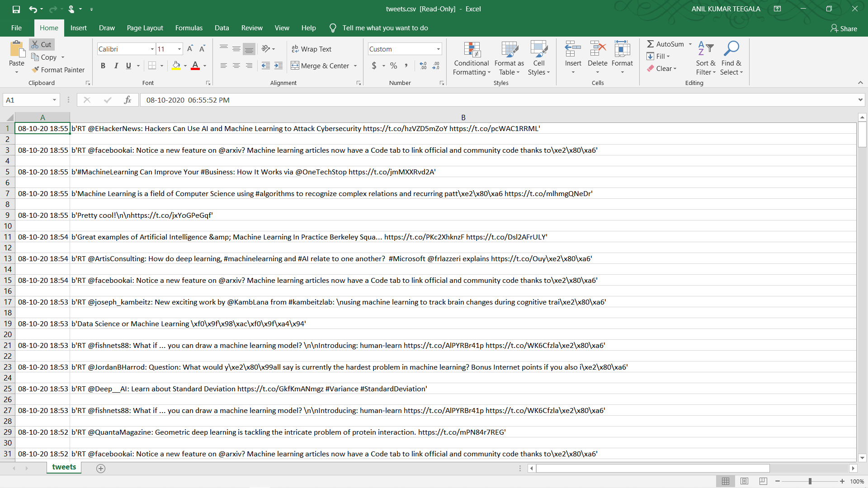Viewport: 868px width, 488px height.
Task: Apply red font color to text
Action: click(x=195, y=66)
